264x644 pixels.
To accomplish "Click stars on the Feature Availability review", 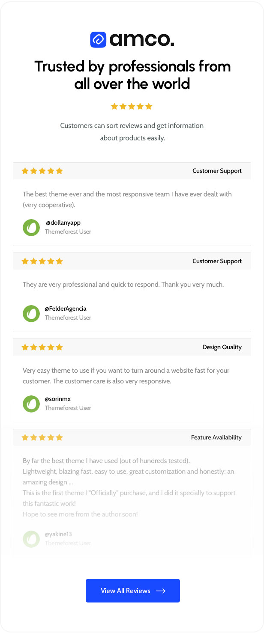I will (x=42, y=438).
